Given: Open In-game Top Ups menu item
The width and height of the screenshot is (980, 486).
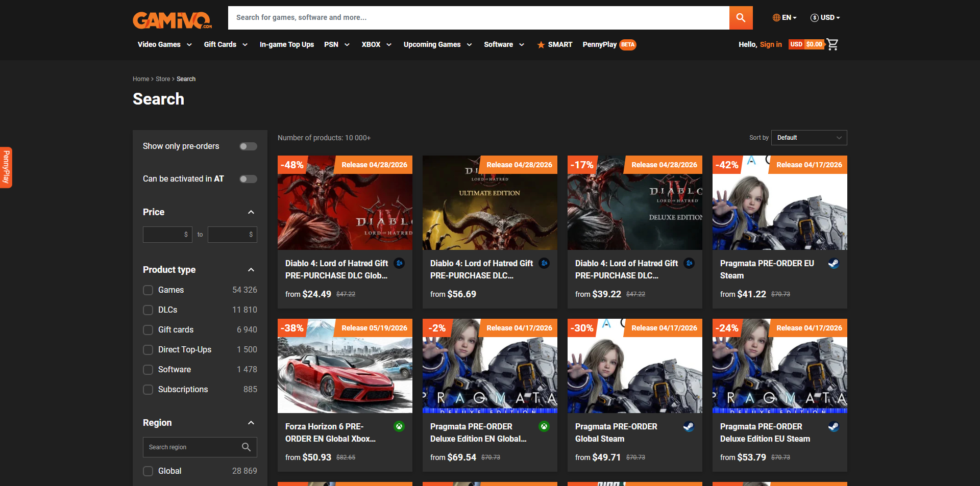Looking at the screenshot, I should pos(287,45).
